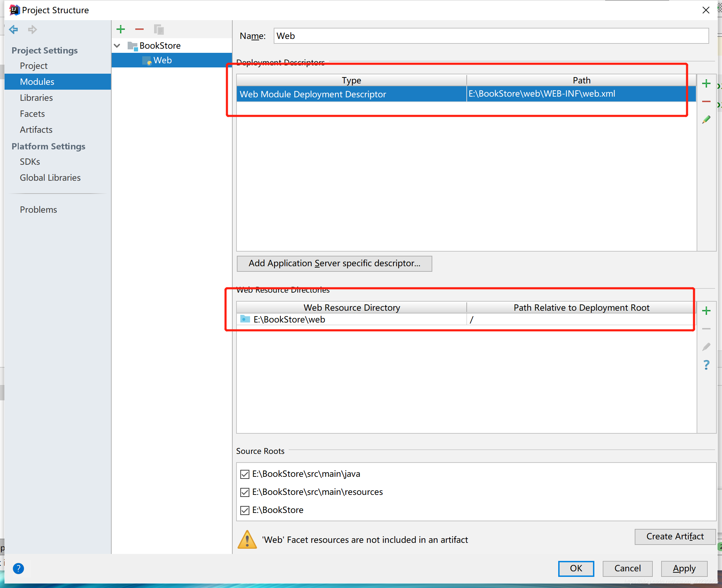
Task: Click the red remove module minus icon
Action: 139,29
